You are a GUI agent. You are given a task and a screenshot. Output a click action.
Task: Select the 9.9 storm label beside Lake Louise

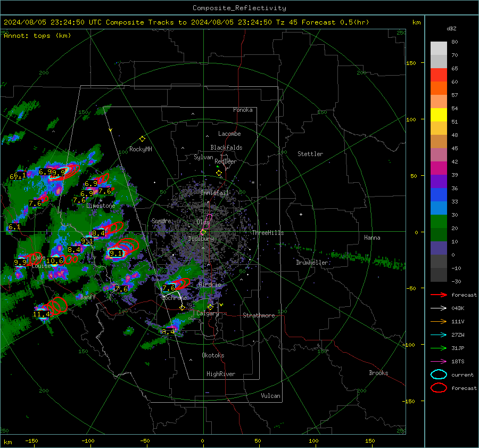click(20, 263)
